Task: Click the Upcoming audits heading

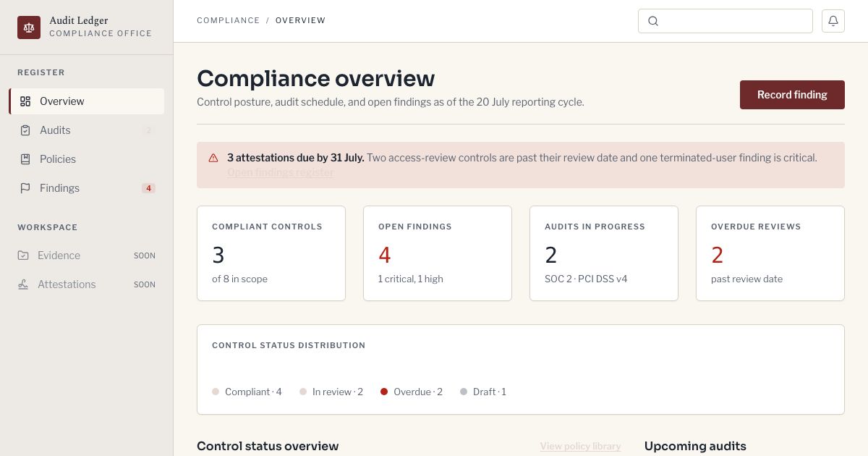Action: (x=695, y=446)
